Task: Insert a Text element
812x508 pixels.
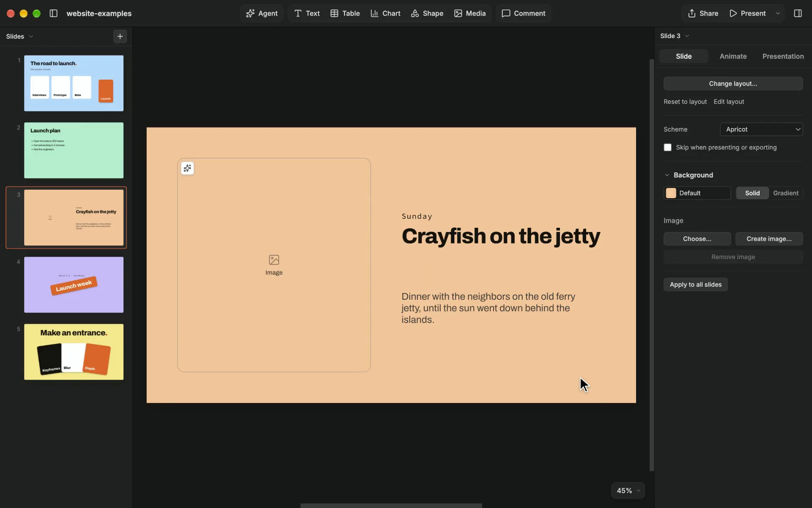Action: (307, 13)
